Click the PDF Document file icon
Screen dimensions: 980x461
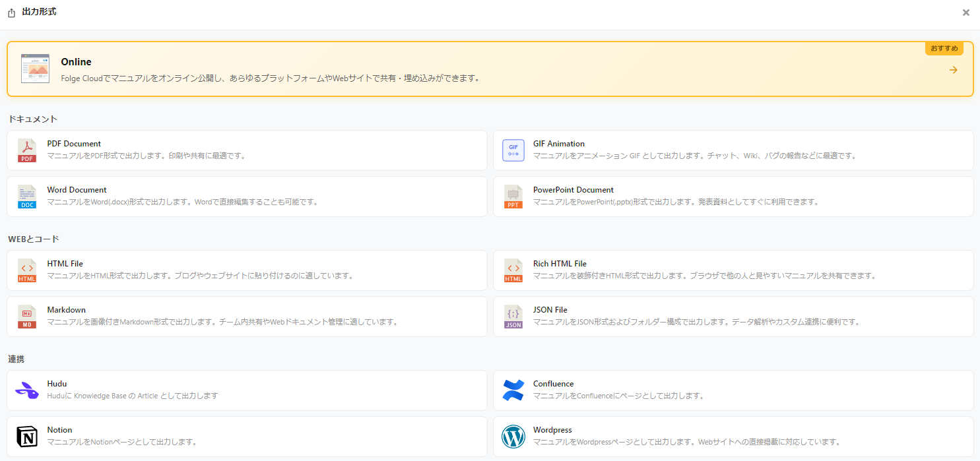[x=27, y=151]
